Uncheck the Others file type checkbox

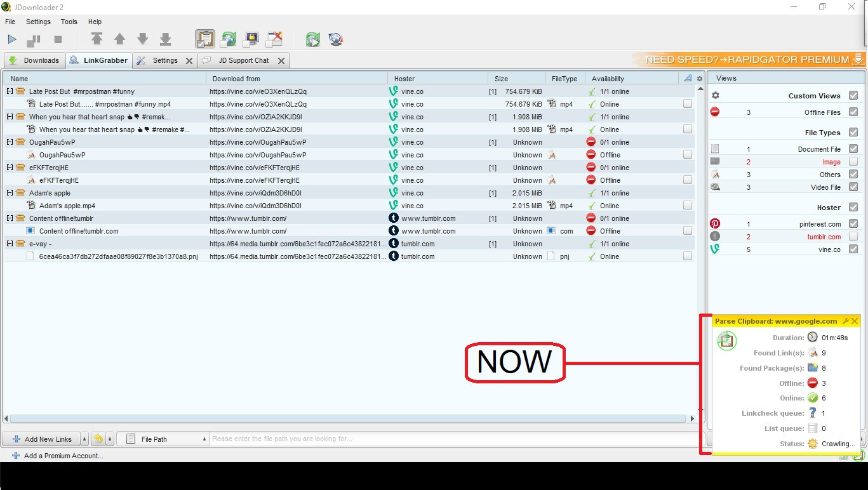853,175
